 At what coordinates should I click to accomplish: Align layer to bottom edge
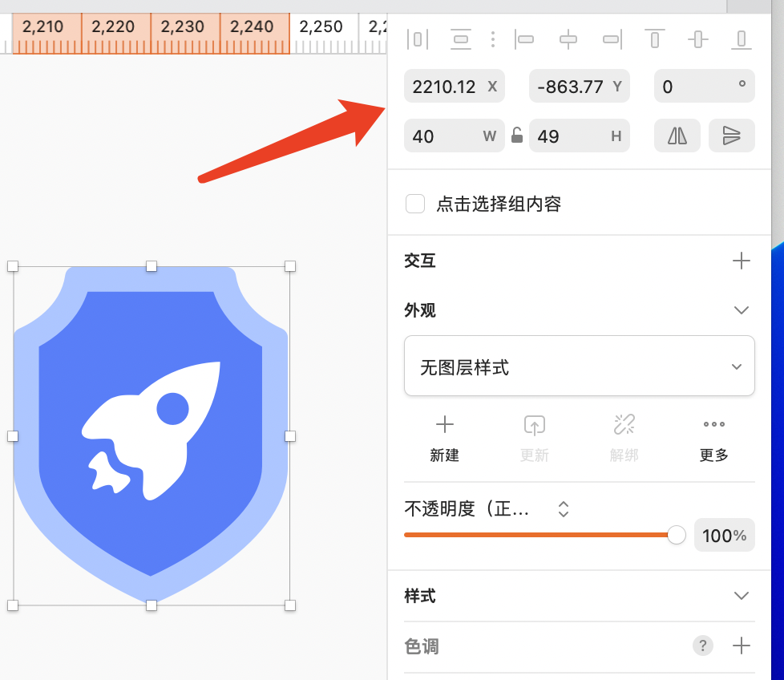[x=742, y=38]
